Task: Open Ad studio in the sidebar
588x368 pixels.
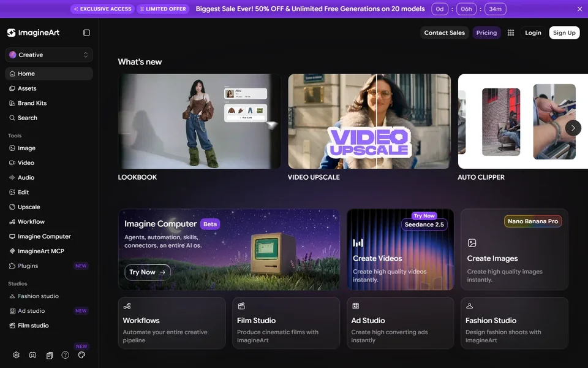Action: click(x=49, y=310)
